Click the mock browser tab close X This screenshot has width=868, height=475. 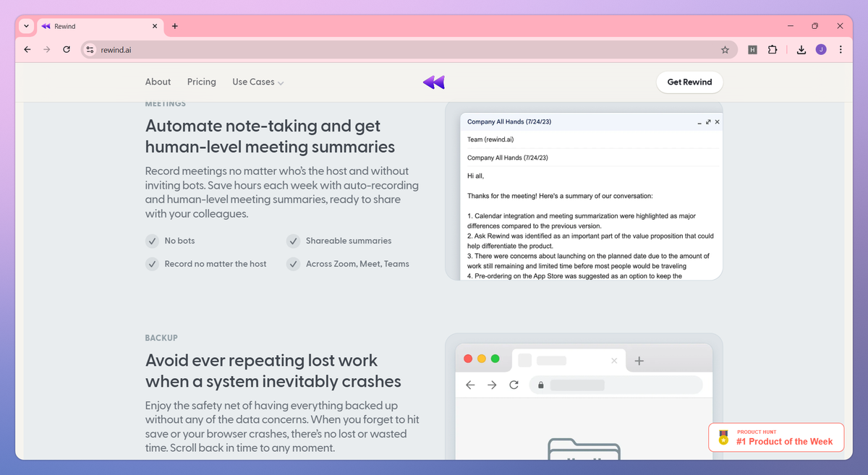(614, 360)
